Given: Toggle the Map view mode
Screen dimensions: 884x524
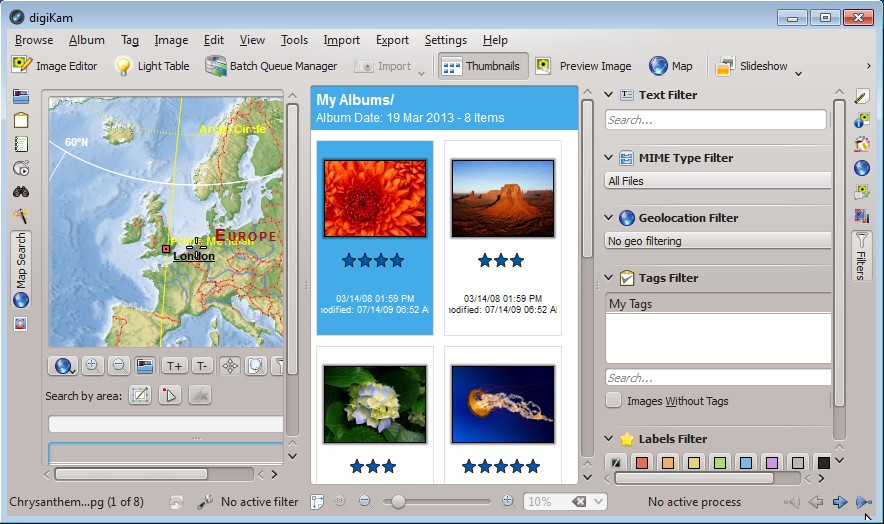Looking at the screenshot, I should [671, 66].
